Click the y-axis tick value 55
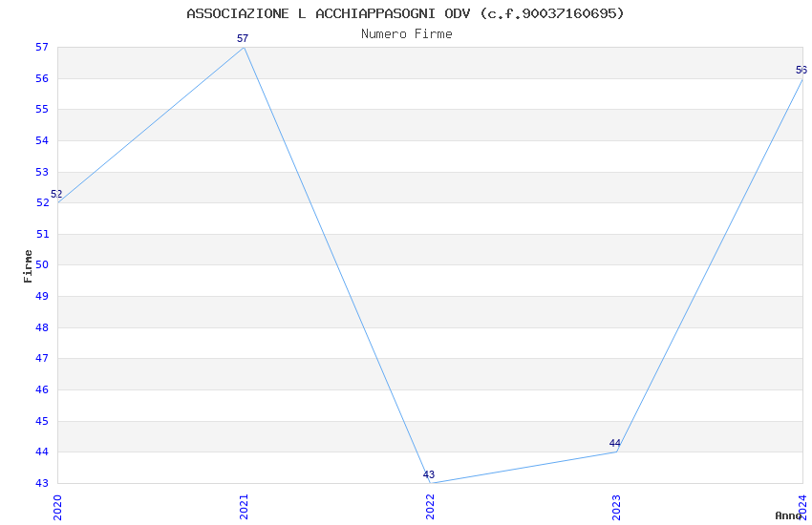Image resolution: width=812 pixels, height=525 pixels. pyautogui.click(x=42, y=109)
